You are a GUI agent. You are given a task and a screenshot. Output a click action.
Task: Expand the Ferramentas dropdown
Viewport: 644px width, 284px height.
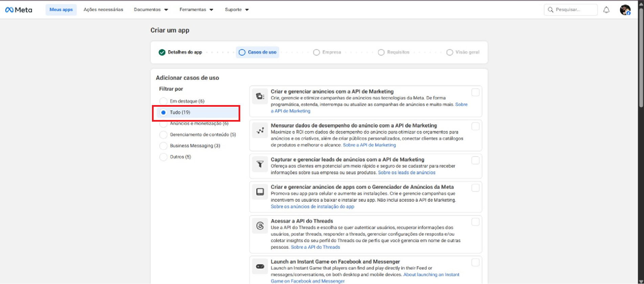[x=196, y=10]
